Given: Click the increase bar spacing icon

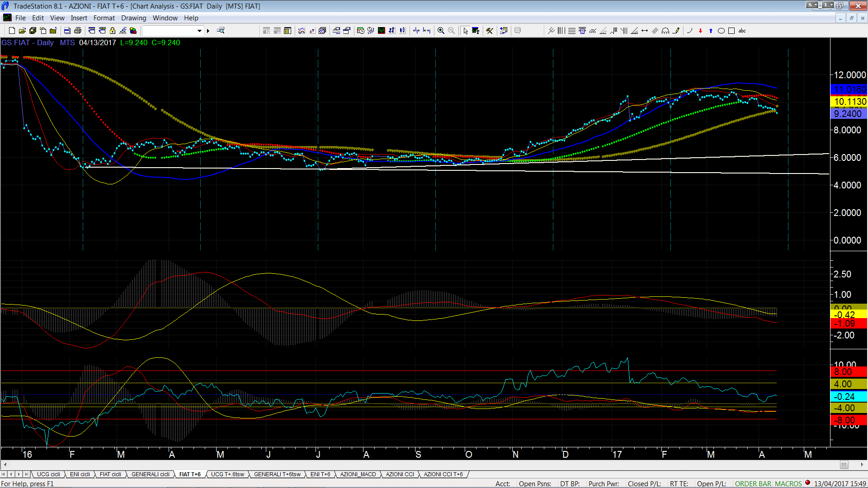Looking at the screenshot, I should 427,31.
